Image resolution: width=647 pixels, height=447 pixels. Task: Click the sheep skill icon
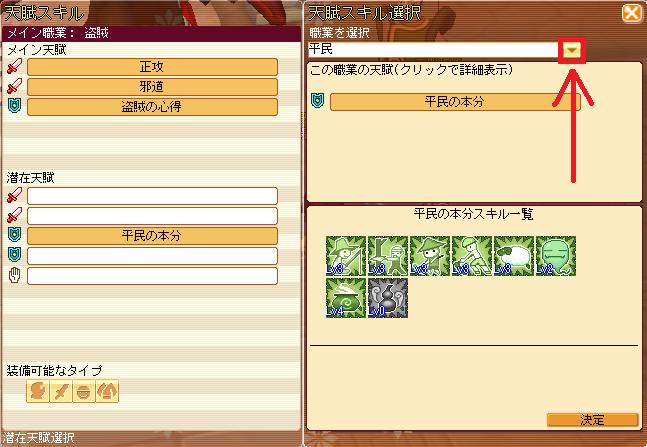pos(514,256)
